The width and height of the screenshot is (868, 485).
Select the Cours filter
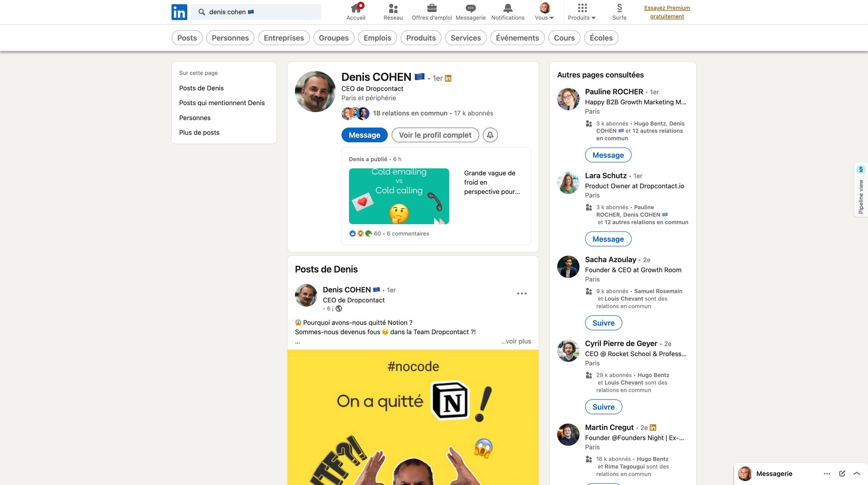click(564, 38)
